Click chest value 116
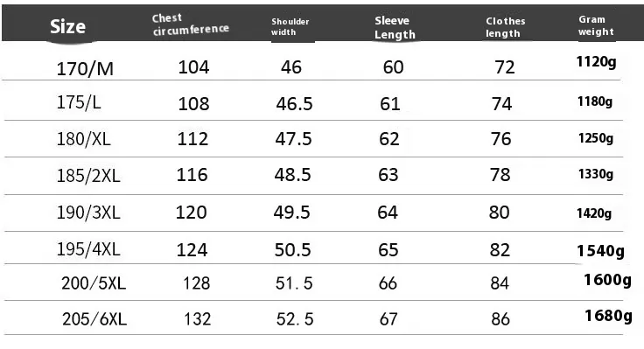The image size is (644, 349). coord(192,175)
